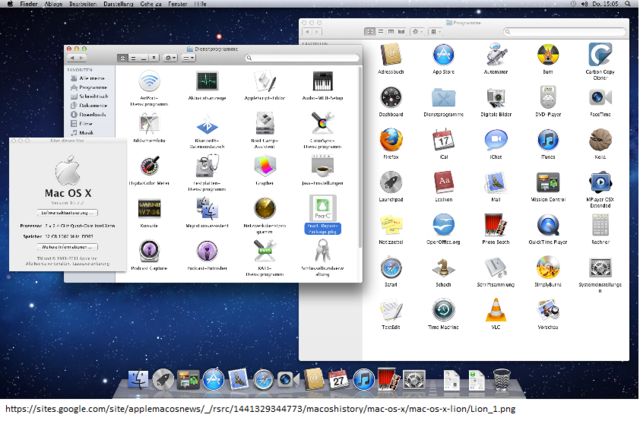Open Audio-MIDI-Setup piano keyboard icon
Viewport: 640px width, 421px height.
tap(322, 81)
